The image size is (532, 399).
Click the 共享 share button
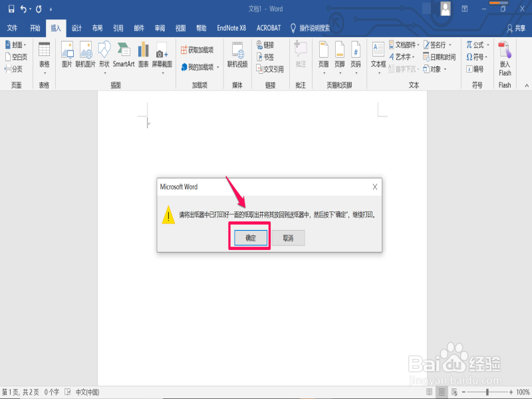pos(516,28)
